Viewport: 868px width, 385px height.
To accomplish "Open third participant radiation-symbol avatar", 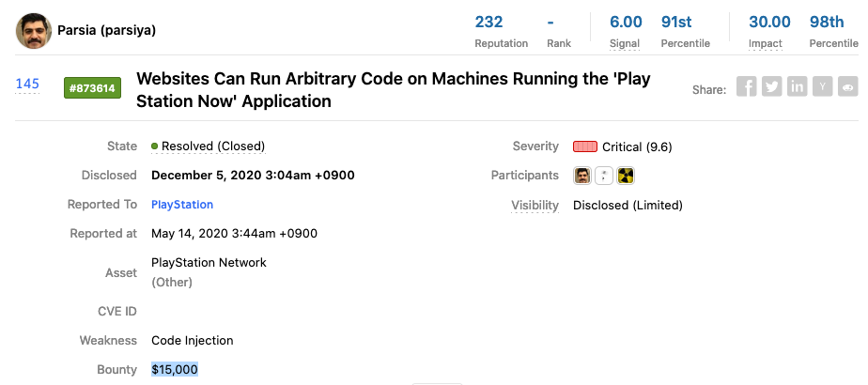I will (626, 176).
